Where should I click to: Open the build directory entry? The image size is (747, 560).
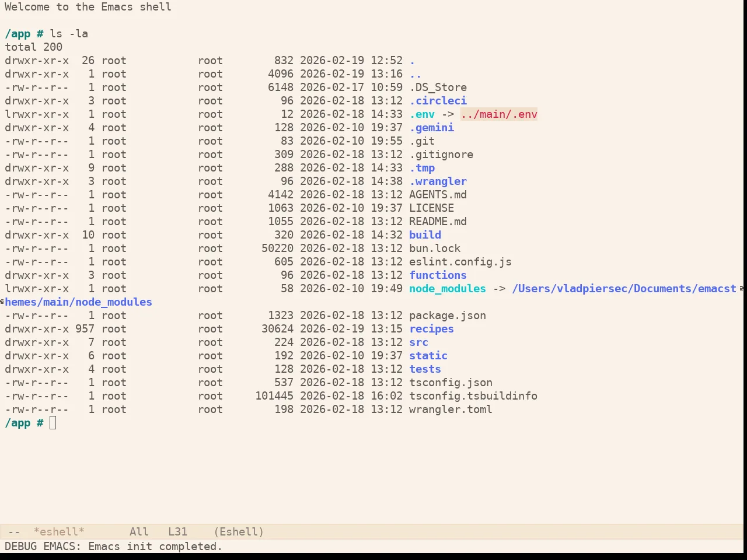[x=425, y=235]
